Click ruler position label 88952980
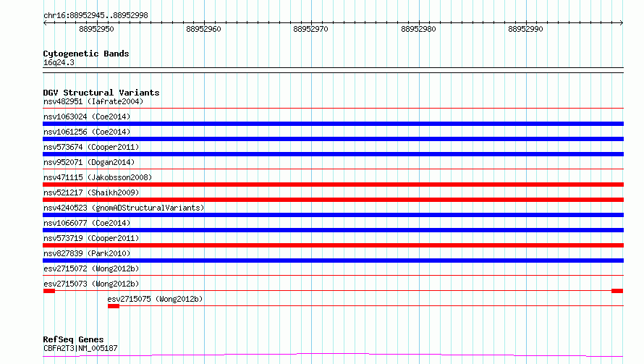This screenshot has height=364, width=644. tap(418, 29)
